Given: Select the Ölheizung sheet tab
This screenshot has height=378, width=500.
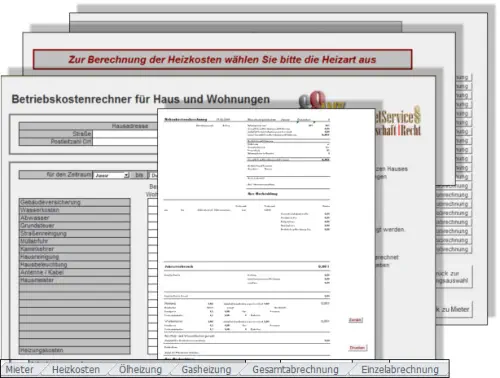Looking at the screenshot, I should click(140, 369).
